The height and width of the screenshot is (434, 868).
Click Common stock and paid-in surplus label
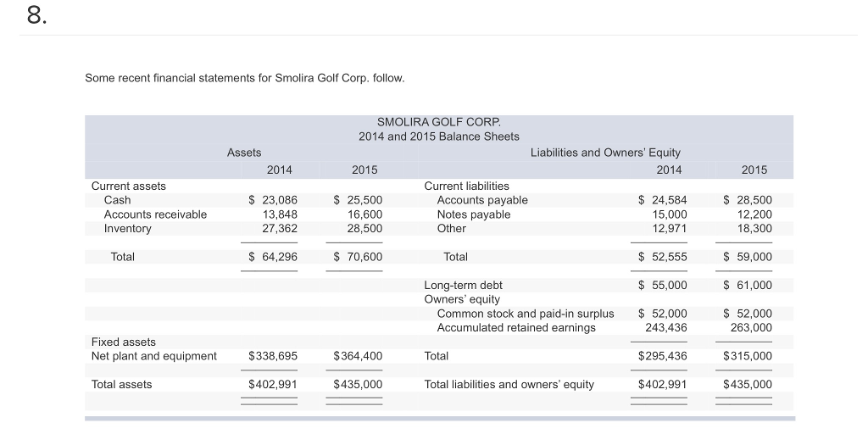point(526,314)
